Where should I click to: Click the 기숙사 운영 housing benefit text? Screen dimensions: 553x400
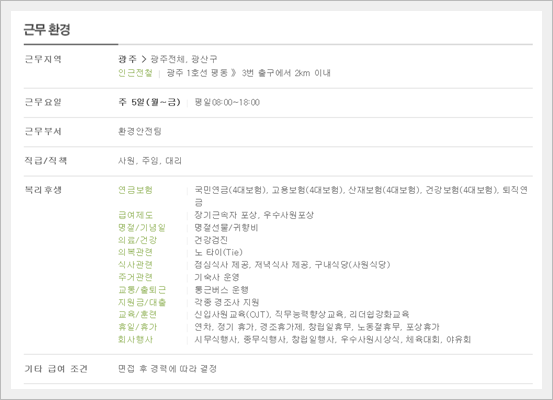[x=217, y=277]
